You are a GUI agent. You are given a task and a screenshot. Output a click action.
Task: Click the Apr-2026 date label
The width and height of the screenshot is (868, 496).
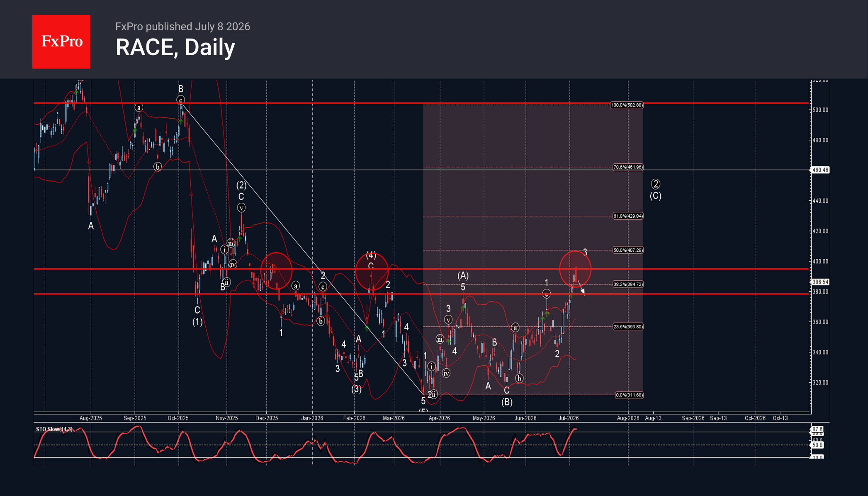pyautogui.click(x=439, y=418)
